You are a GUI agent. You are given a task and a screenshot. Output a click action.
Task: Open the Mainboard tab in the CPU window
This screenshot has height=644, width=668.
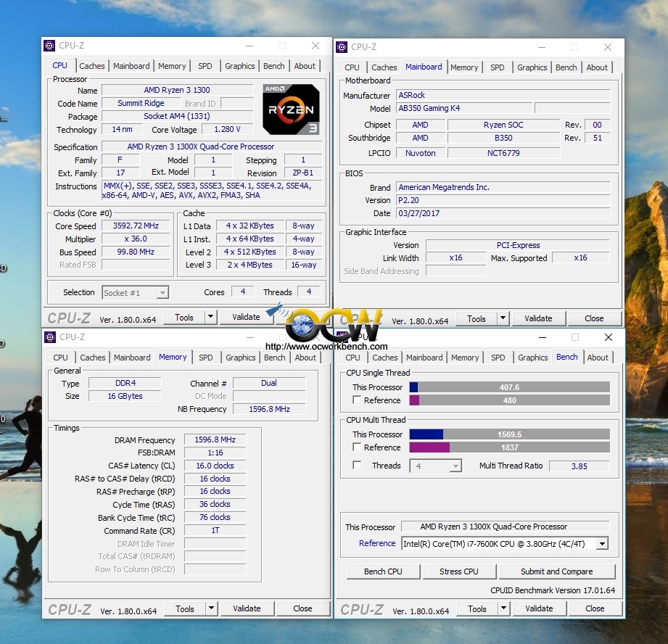click(131, 66)
